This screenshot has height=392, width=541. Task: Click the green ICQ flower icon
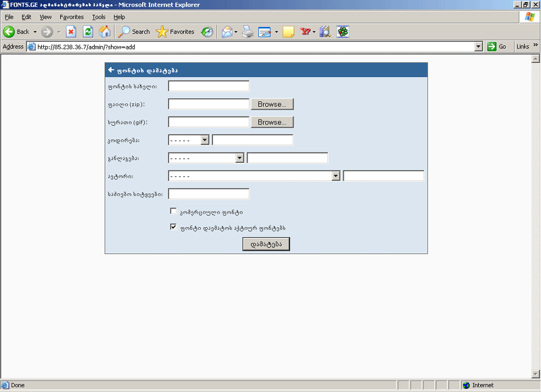tap(343, 32)
